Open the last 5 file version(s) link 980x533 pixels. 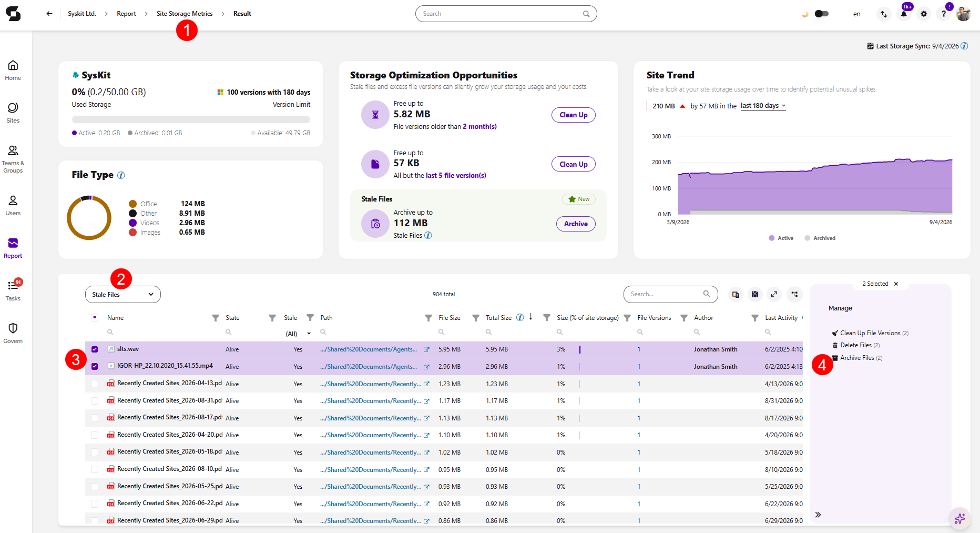point(456,175)
